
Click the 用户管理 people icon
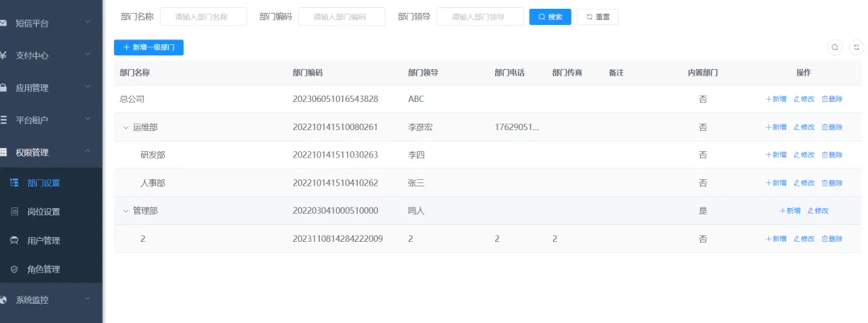coord(15,240)
